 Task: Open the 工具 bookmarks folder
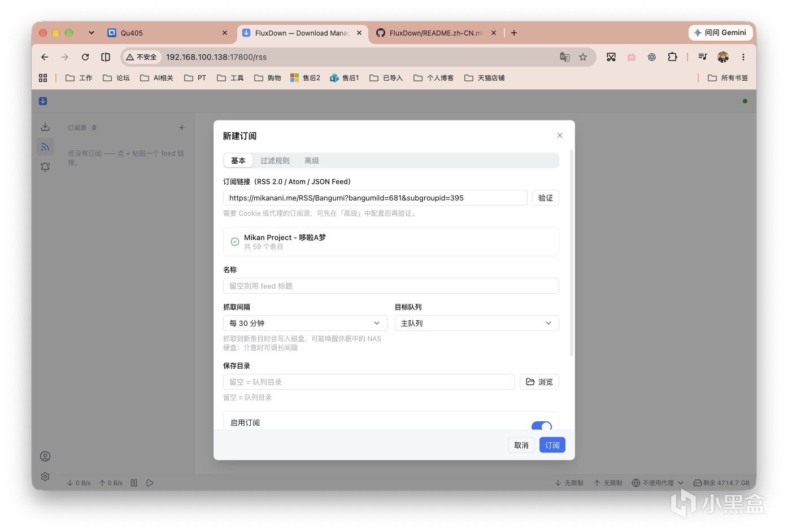[x=230, y=78]
